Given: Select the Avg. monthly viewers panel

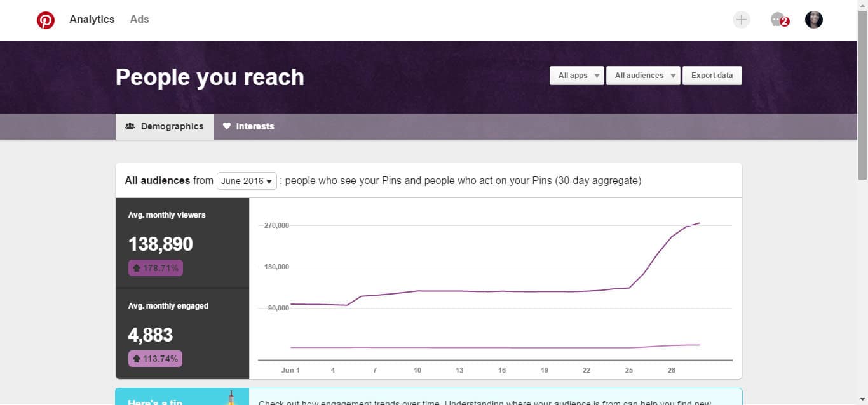Looking at the screenshot, I should 182,243.
